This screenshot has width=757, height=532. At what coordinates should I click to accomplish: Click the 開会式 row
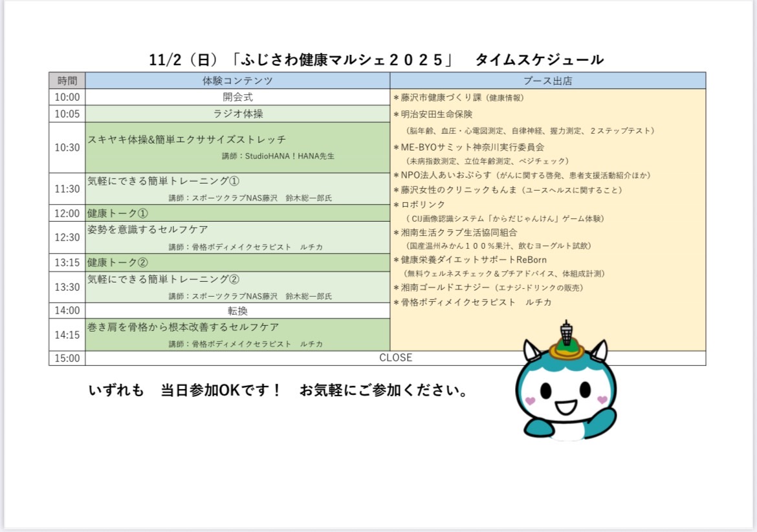tap(237, 97)
